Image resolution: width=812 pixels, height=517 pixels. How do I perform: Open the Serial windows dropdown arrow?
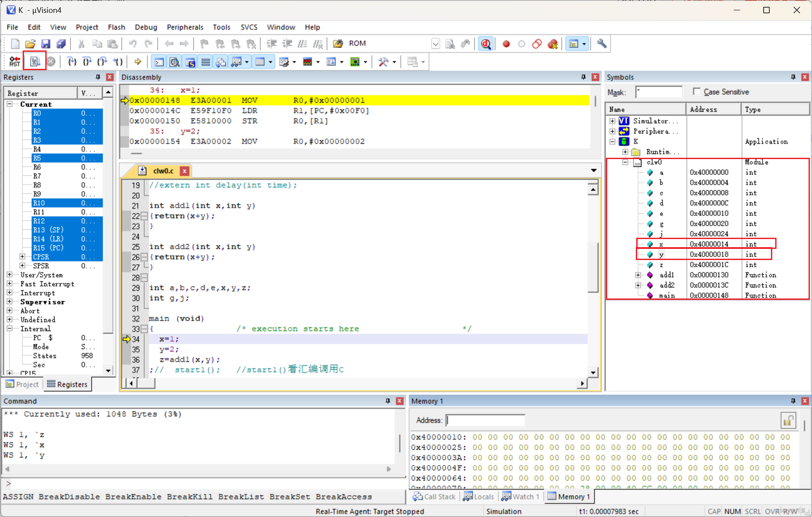(x=294, y=62)
